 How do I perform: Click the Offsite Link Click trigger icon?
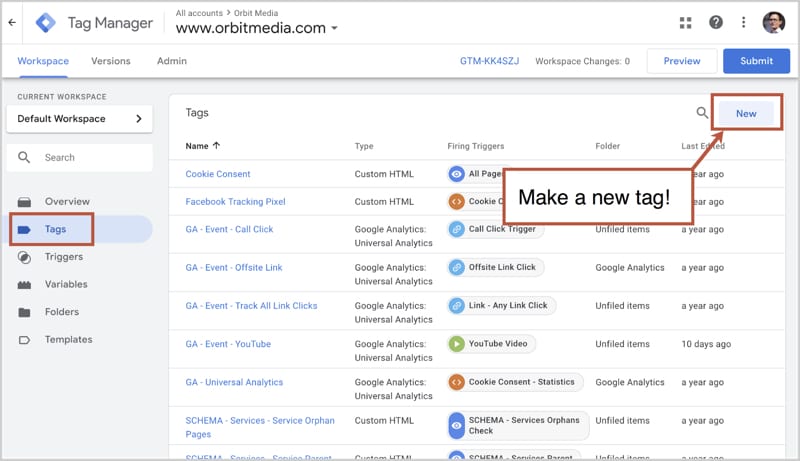point(457,267)
